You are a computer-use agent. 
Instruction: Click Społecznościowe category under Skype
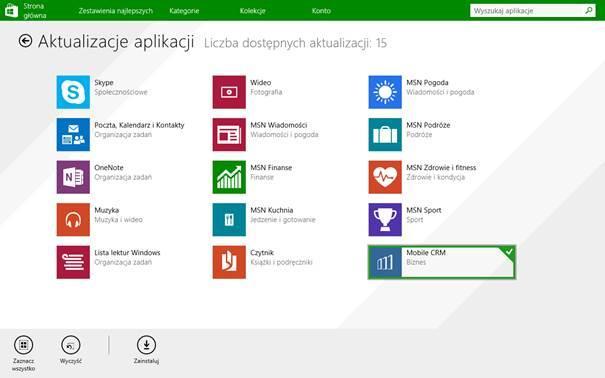pyautogui.click(x=121, y=92)
